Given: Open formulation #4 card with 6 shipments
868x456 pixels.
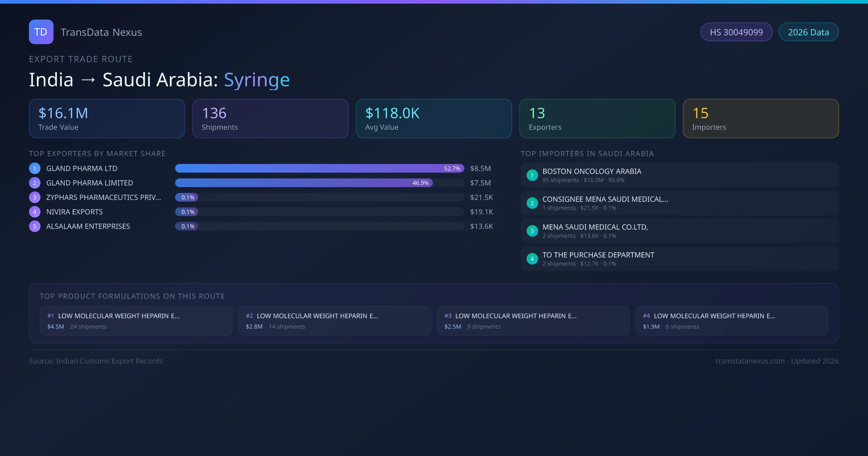Looking at the screenshot, I should pos(731,321).
